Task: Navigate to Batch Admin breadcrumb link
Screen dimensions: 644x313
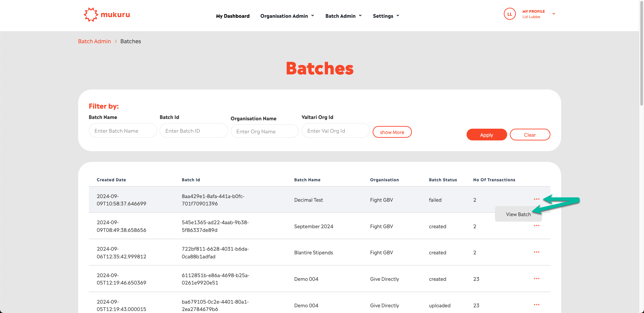Action: click(94, 41)
